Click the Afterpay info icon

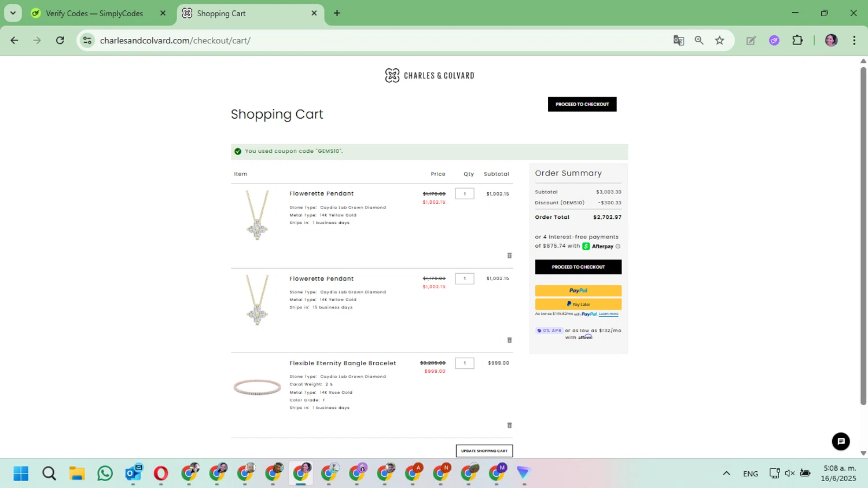pos(618,247)
